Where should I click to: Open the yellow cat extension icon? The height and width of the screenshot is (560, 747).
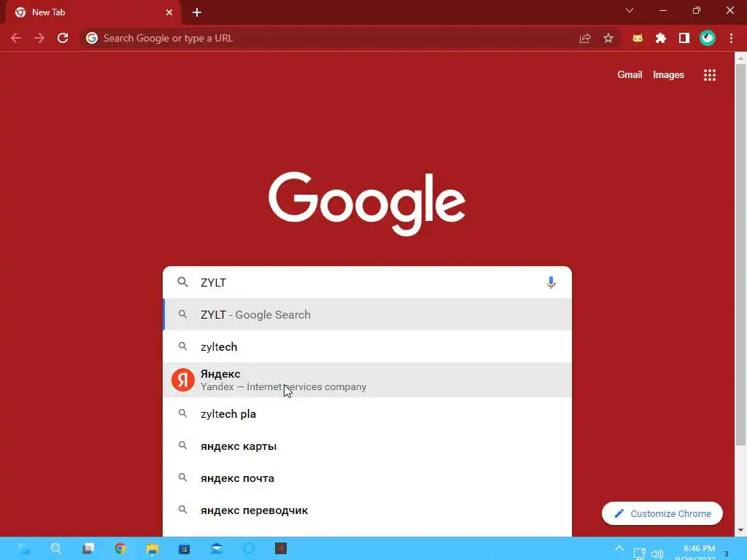[x=638, y=38]
